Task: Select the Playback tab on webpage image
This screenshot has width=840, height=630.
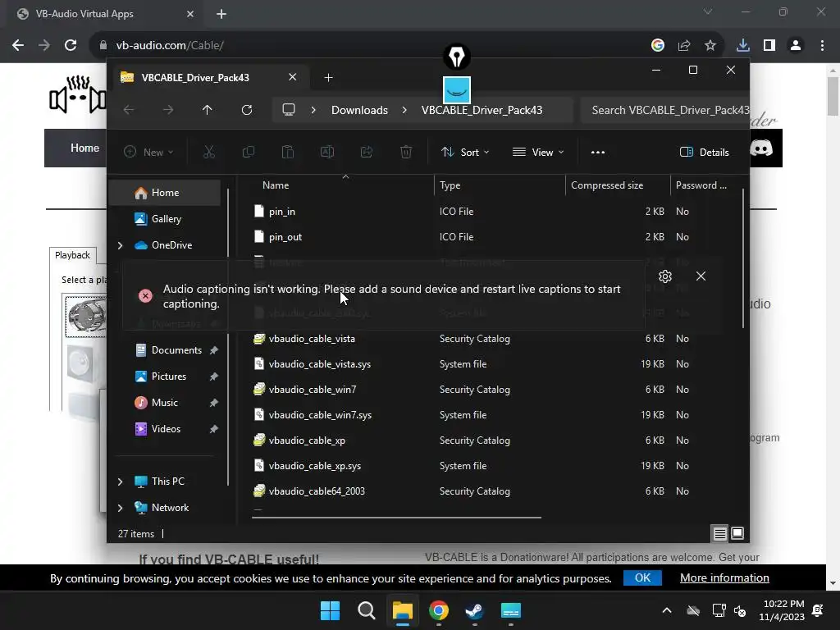Action: coord(72,255)
